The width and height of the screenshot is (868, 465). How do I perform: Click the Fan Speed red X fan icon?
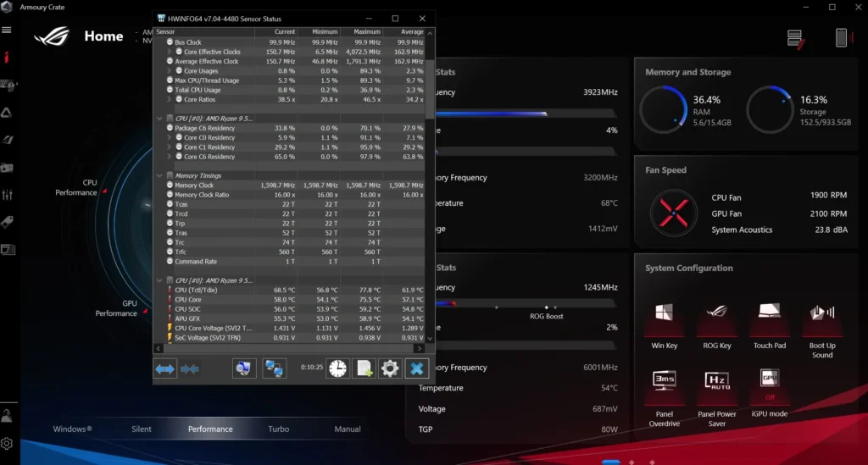(x=674, y=213)
